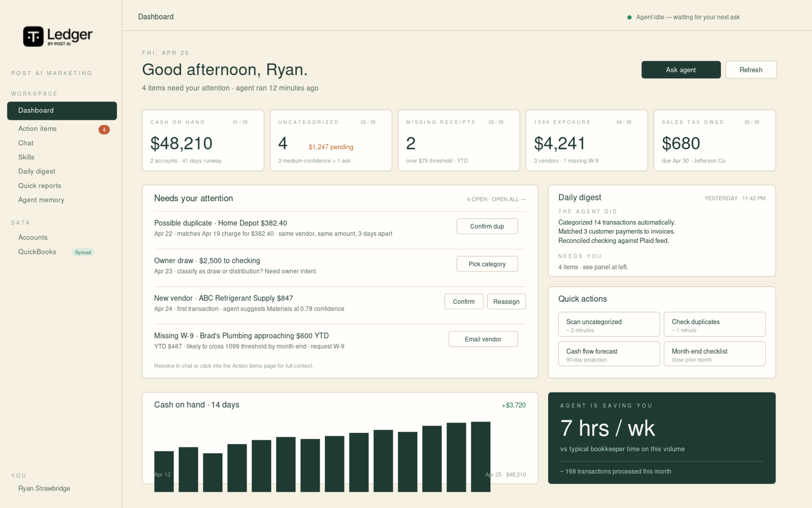
Task: Click 'Matched 3 customer payments to invoices.'
Action: click(617, 232)
